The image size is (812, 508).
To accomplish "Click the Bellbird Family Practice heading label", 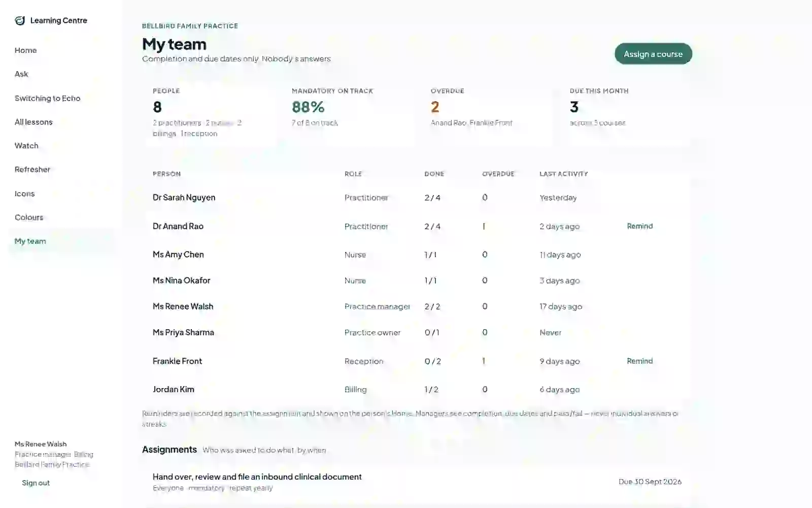I will pyautogui.click(x=190, y=26).
